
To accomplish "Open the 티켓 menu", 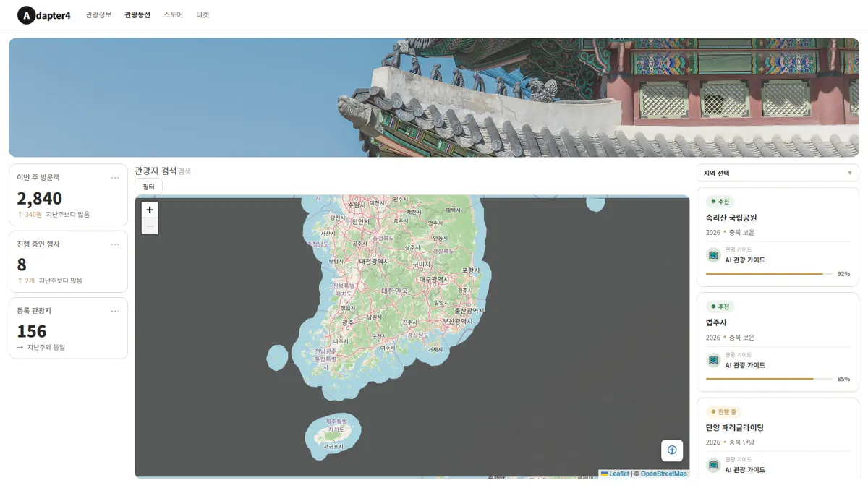I will [x=203, y=14].
